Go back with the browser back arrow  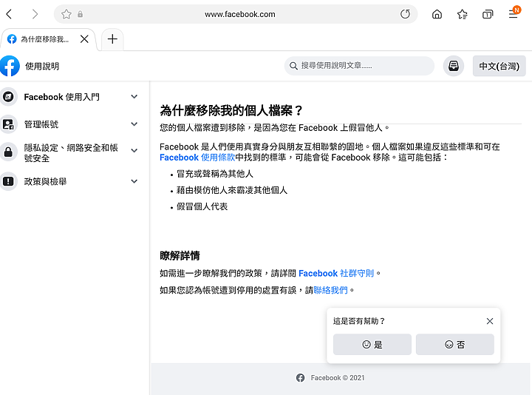click(9, 14)
